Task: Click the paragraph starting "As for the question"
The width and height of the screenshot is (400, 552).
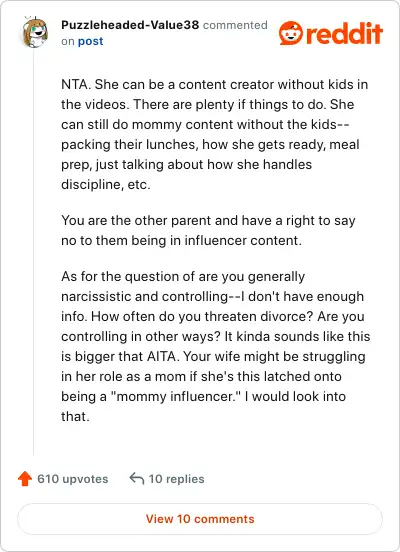Action: [215, 346]
